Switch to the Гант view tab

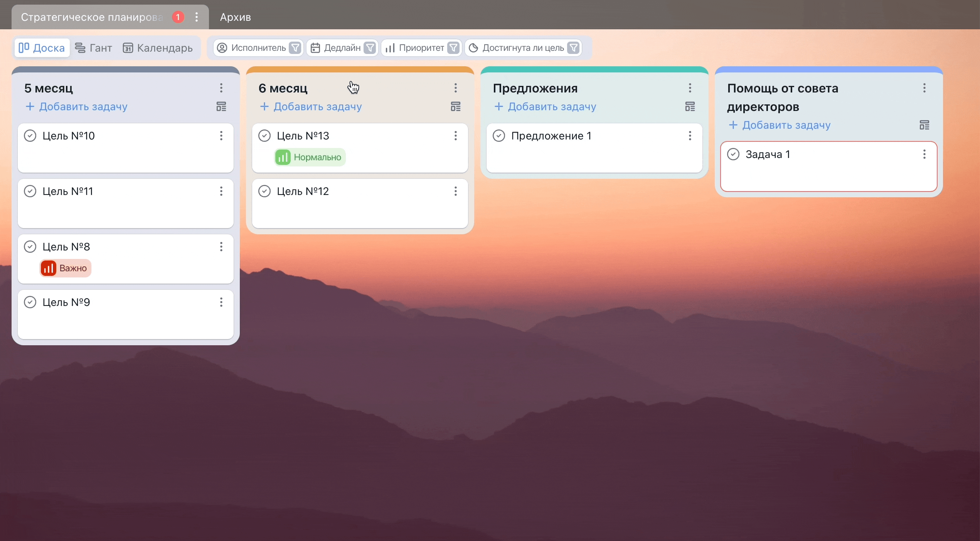(x=94, y=48)
